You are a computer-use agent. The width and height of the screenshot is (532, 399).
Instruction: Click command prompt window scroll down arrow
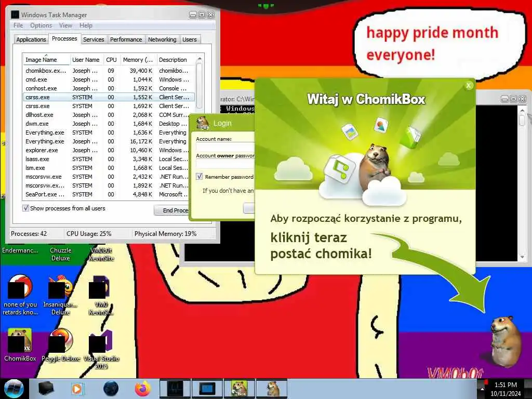coord(522,257)
